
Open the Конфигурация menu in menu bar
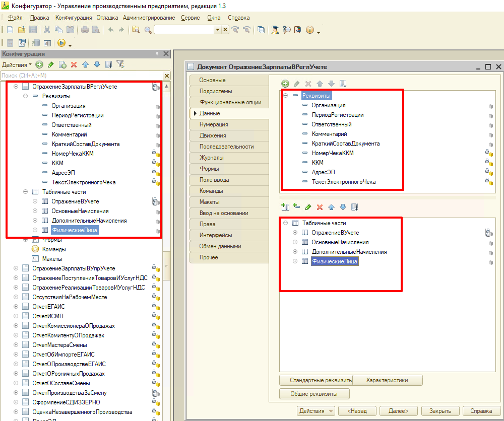pos(73,18)
